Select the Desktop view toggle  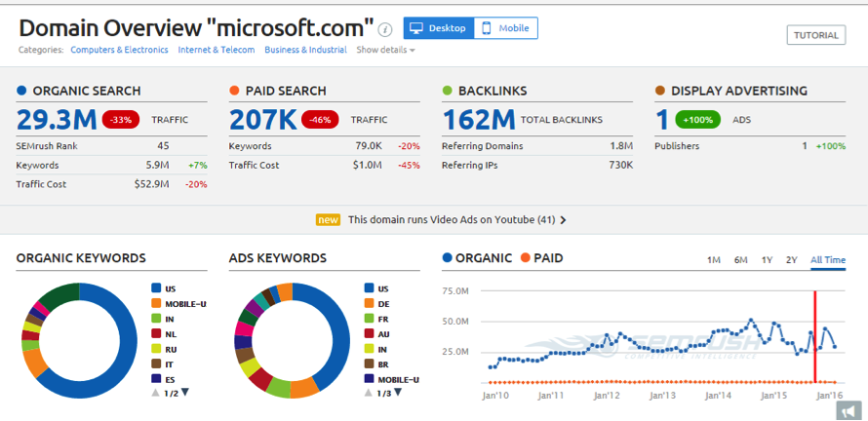click(x=439, y=28)
